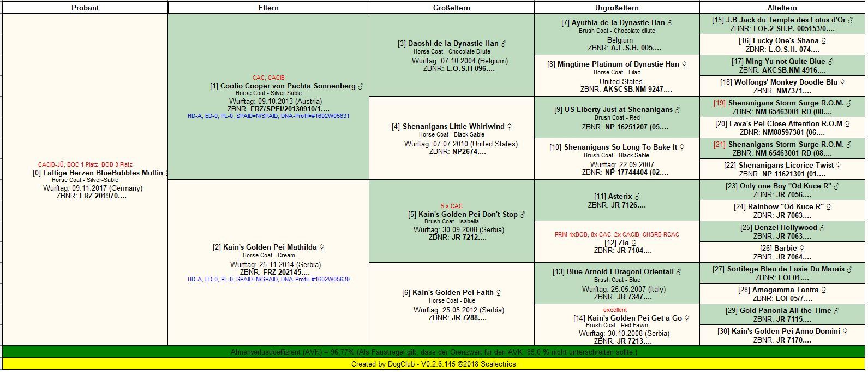This screenshot has height=372, width=868.
Task: Click male symbol next to Denzel Hollywood
Action: coord(822,228)
